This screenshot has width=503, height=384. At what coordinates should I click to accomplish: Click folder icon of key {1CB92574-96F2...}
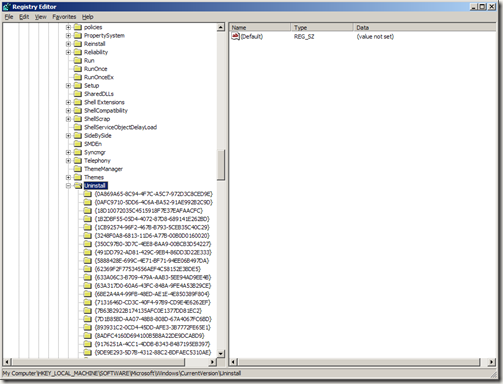coord(87,227)
